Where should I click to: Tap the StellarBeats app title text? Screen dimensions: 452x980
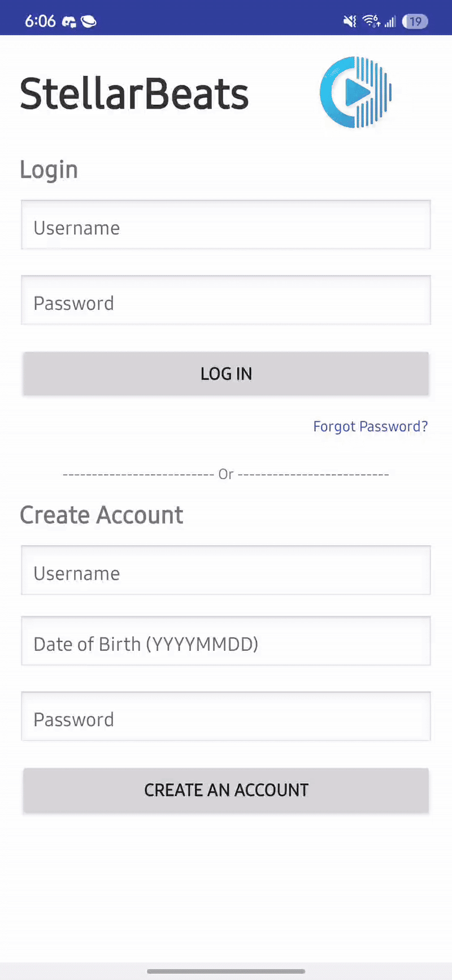click(x=134, y=94)
